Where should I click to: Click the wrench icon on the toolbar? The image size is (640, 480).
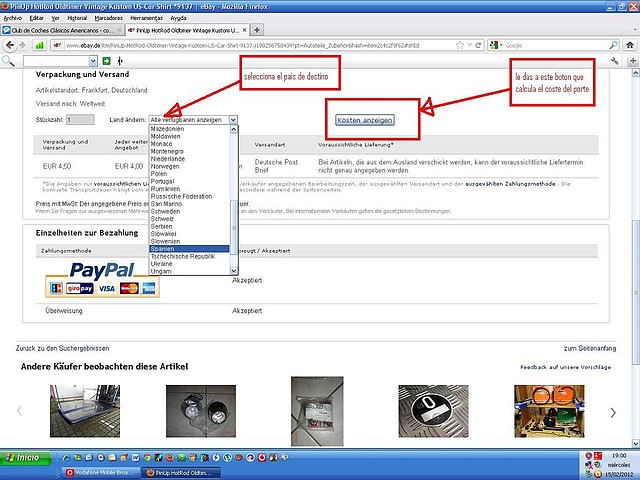point(614,61)
